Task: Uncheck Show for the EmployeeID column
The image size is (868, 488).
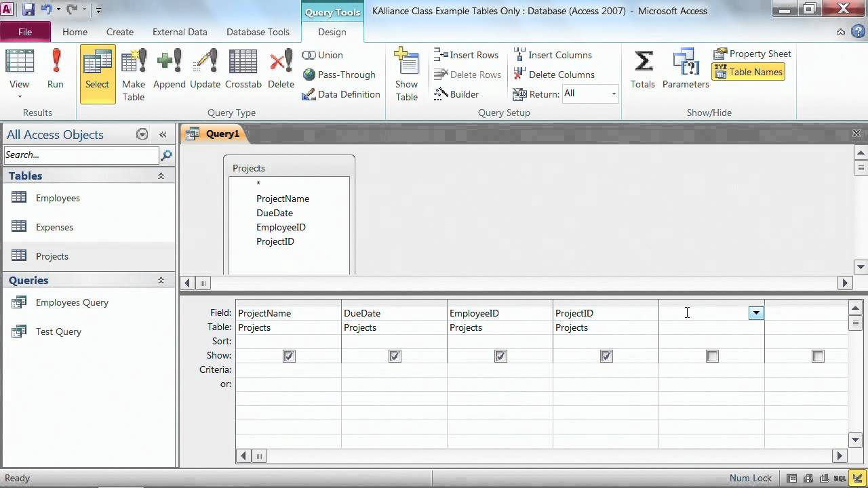Action: coord(500,356)
